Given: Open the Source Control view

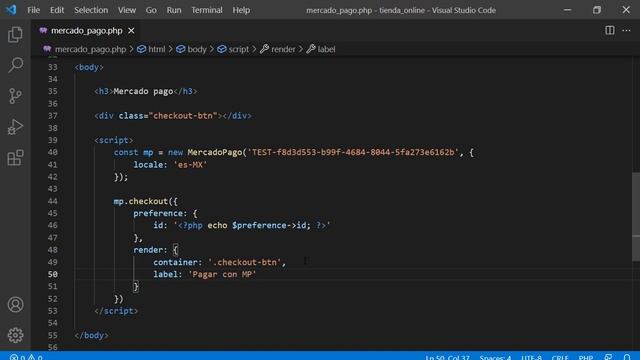Looking at the screenshot, I should [15, 96].
